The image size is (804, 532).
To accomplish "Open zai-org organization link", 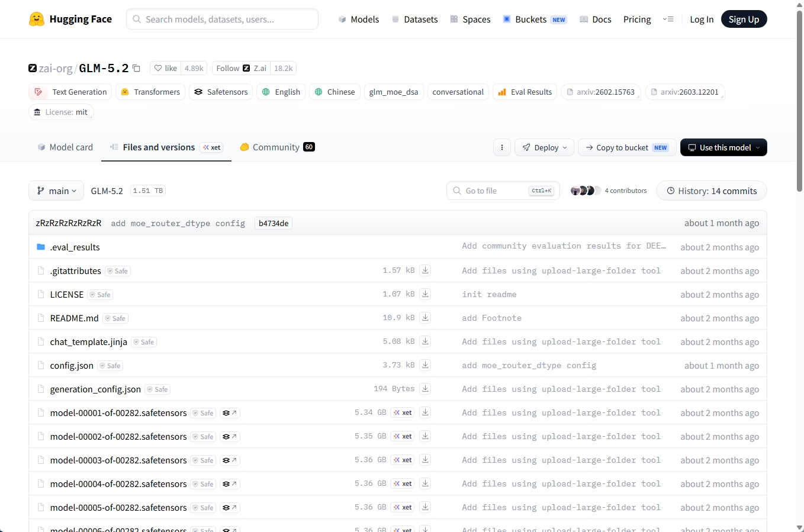I will coord(56,68).
